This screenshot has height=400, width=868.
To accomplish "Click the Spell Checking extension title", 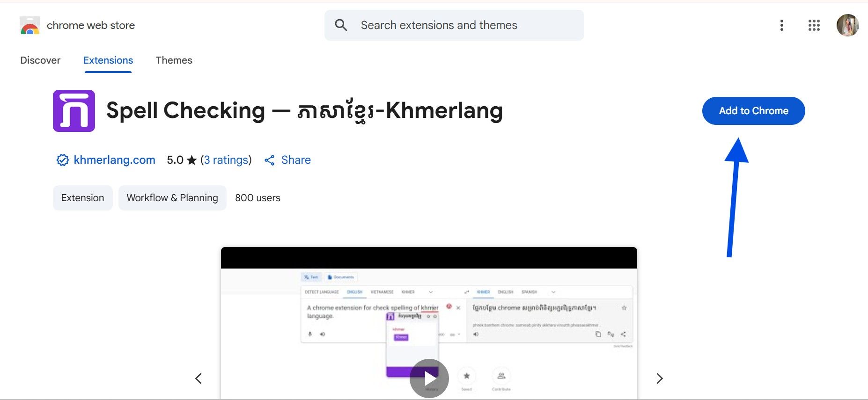I will tap(304, 111).
